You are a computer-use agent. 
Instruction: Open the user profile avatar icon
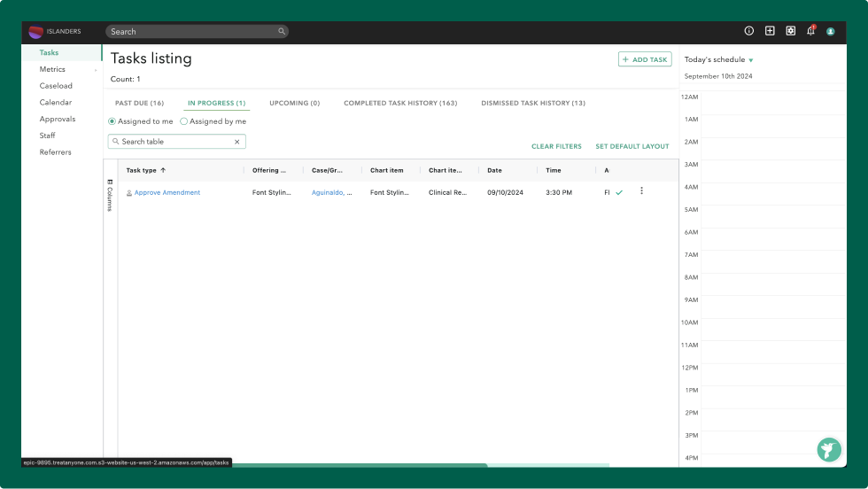click(831, 32)
